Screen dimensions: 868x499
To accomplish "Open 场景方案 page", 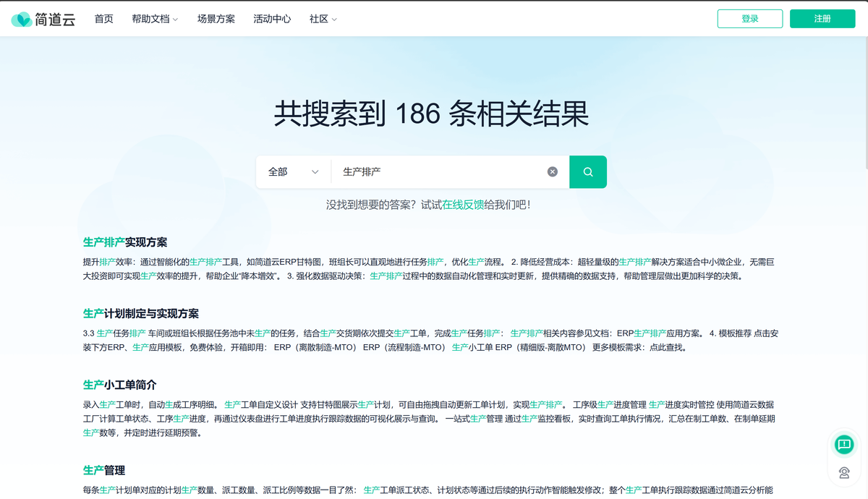I will 216,19.
